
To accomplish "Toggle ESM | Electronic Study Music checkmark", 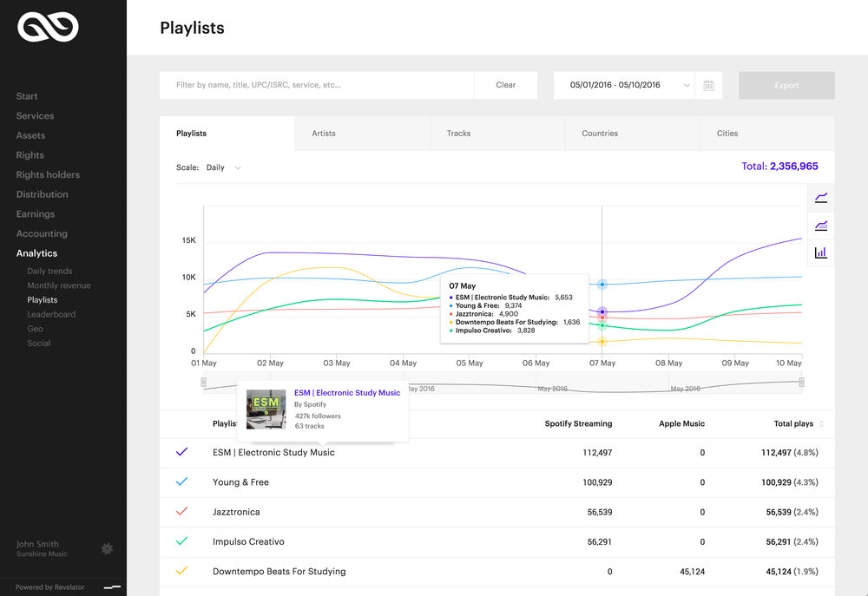I will [181, 452].
